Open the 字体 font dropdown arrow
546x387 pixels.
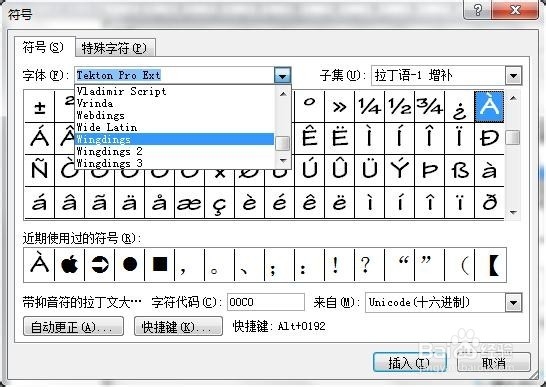click(x=282, y=75)
